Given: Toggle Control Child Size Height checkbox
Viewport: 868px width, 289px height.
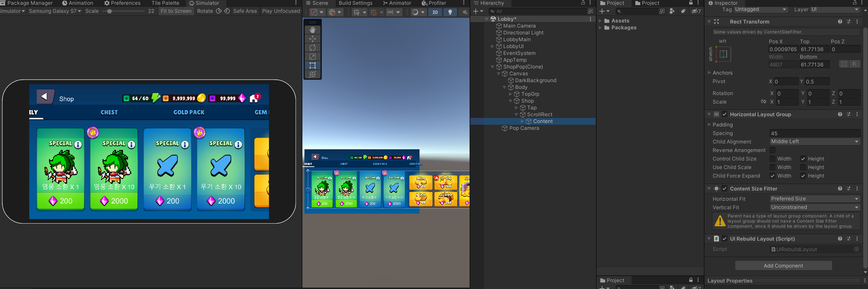Looking at the screenshot, I should pos(803,159).
